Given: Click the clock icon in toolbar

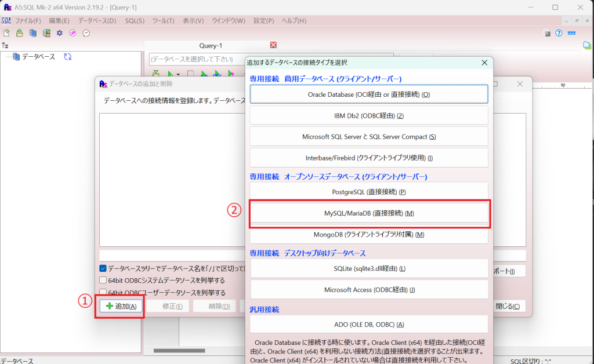Looking at the screenshot, I should point(86,33).
